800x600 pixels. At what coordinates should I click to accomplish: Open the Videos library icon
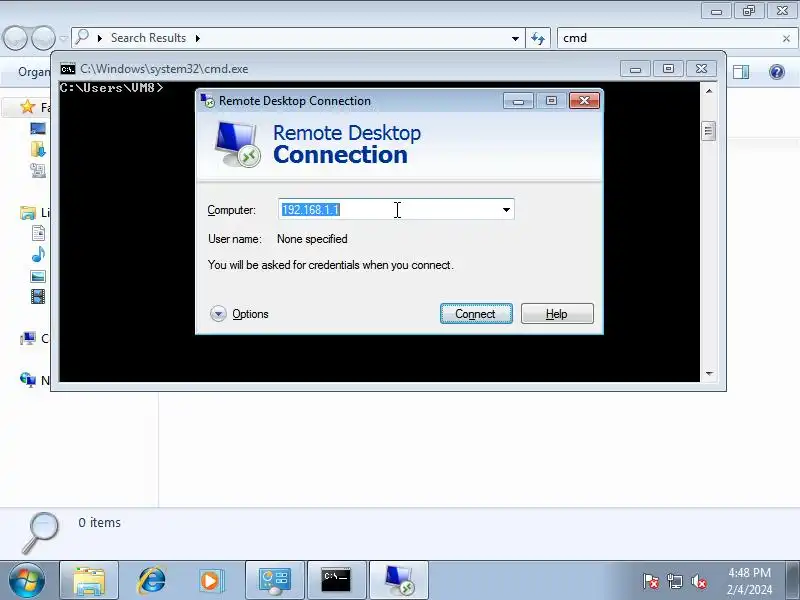[38, 296]
